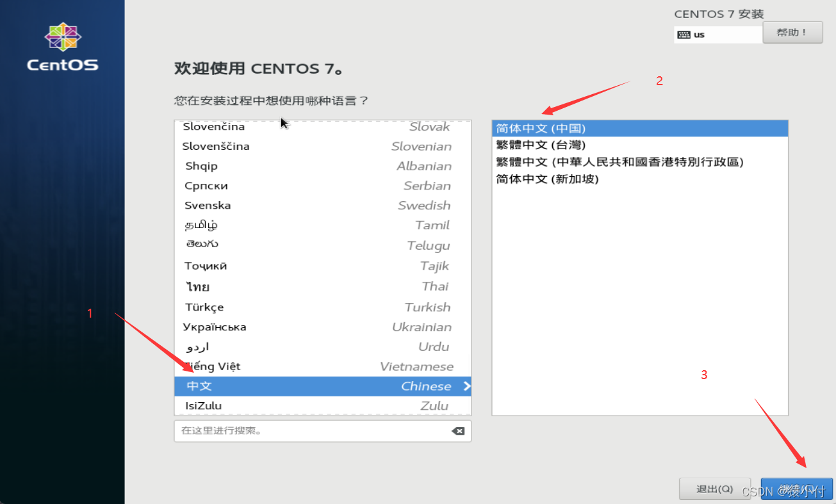Select Українська Ukrainian language row
The width and height of the screenshot is (836, 504).
[x=323, y=327]
